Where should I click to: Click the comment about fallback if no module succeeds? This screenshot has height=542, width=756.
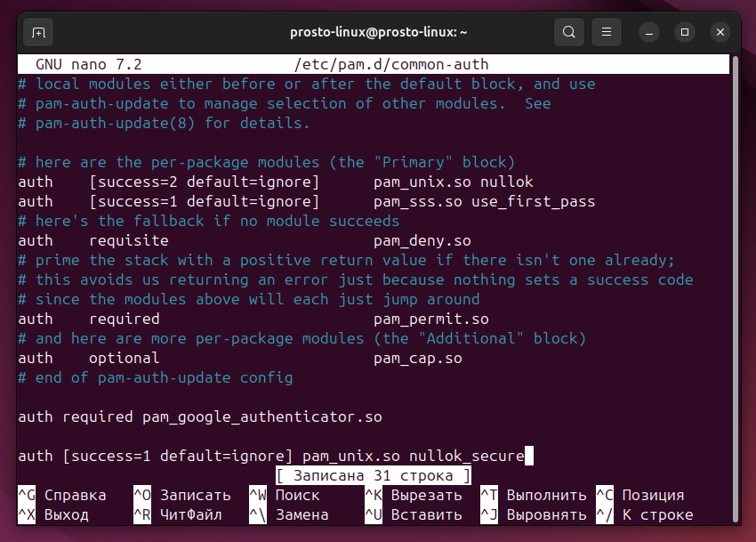click(x=209, y=221)
